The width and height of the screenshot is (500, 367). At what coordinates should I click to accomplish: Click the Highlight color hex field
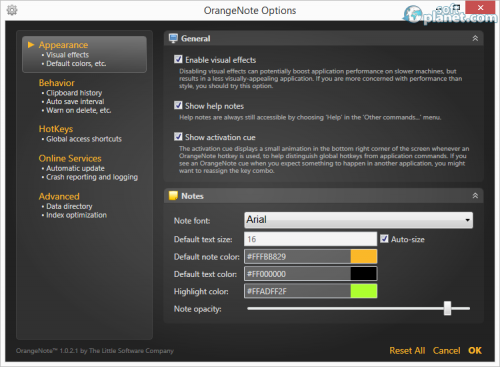point(298,291)
